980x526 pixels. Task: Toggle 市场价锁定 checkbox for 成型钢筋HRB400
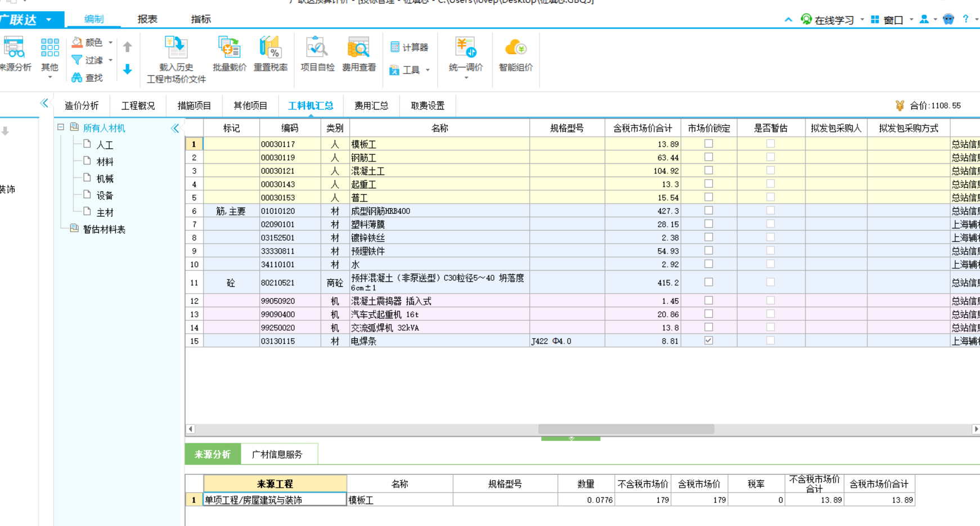pyautogui.click(x=709, y=210)
